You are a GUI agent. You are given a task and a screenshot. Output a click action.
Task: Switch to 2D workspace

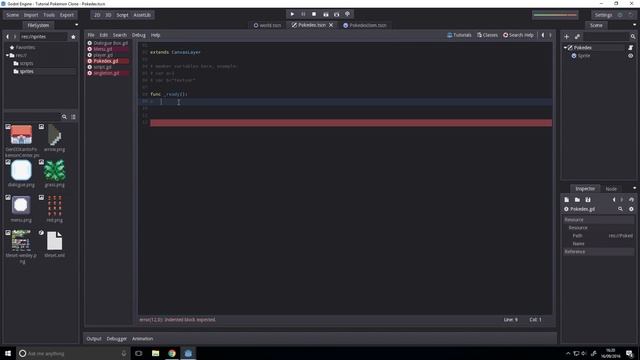(x=97, y=15)
